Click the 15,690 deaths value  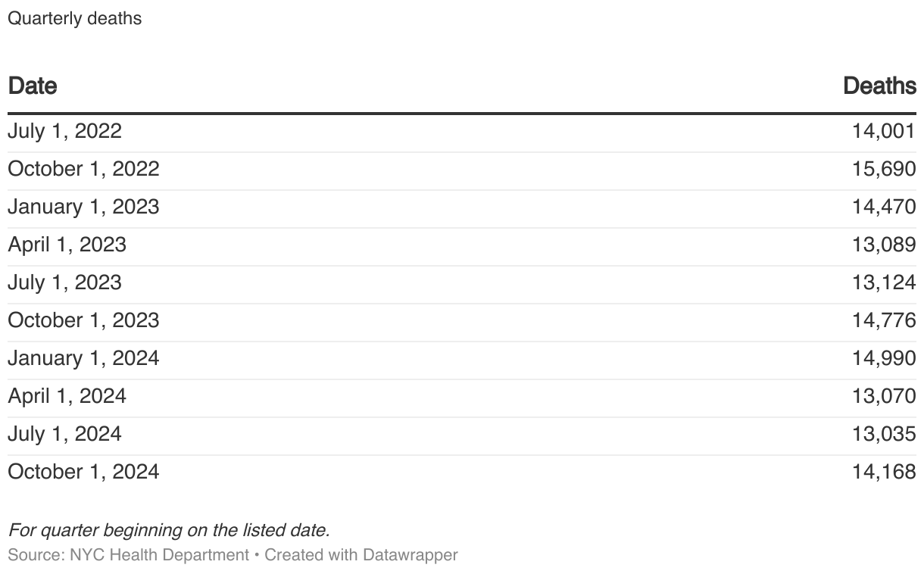point(884,169)
